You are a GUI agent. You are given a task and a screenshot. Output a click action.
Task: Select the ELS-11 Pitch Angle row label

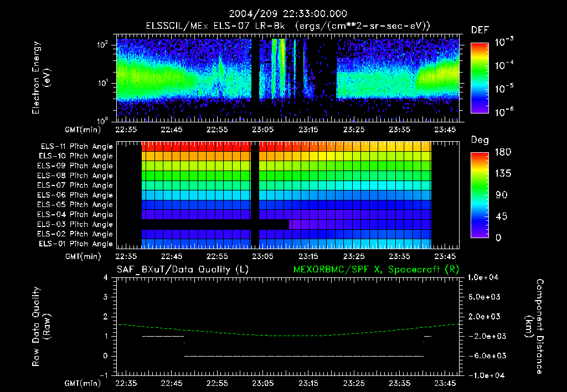pyautogui.click(x=76, y=147)
